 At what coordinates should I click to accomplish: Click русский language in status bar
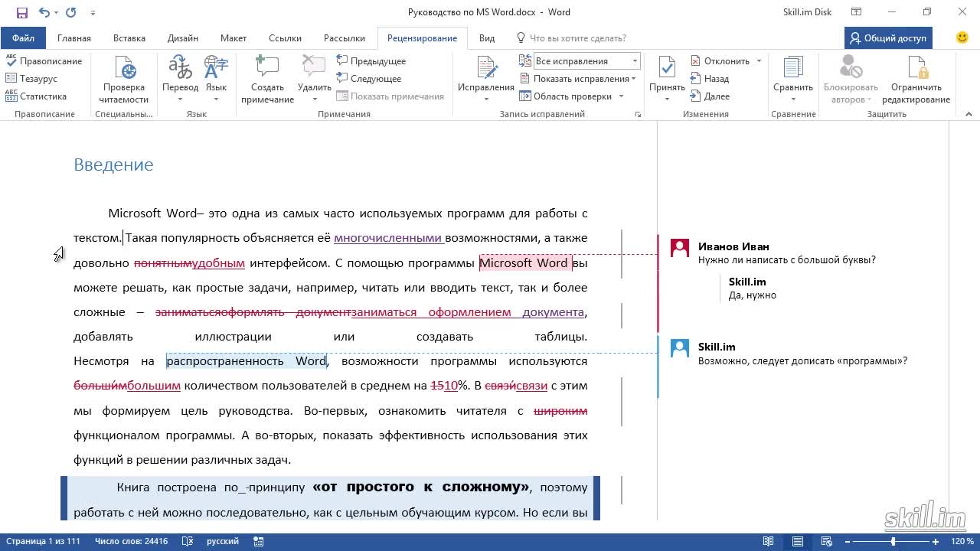point(223,541)
